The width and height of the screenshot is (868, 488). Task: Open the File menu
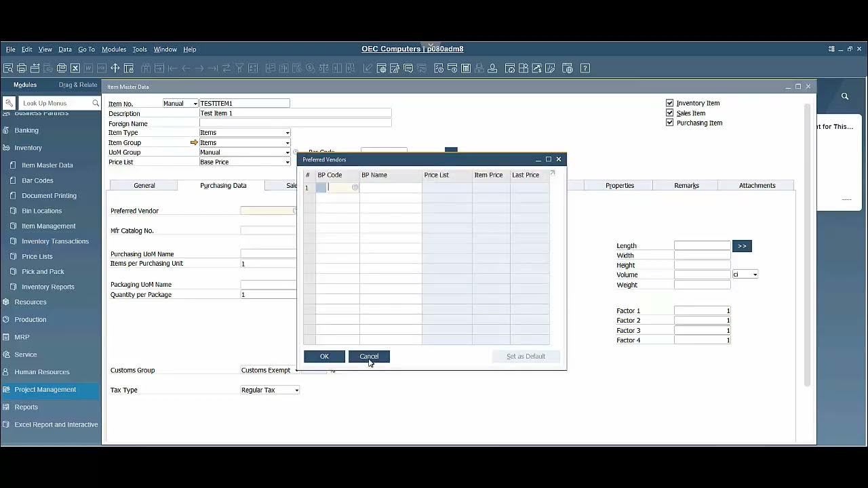[10, 49]
